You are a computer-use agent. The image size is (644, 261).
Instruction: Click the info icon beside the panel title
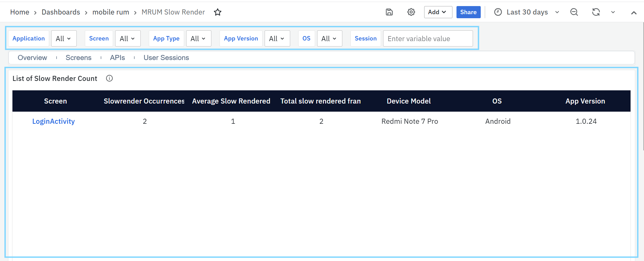pyautogui.click(x=109, y=78)
